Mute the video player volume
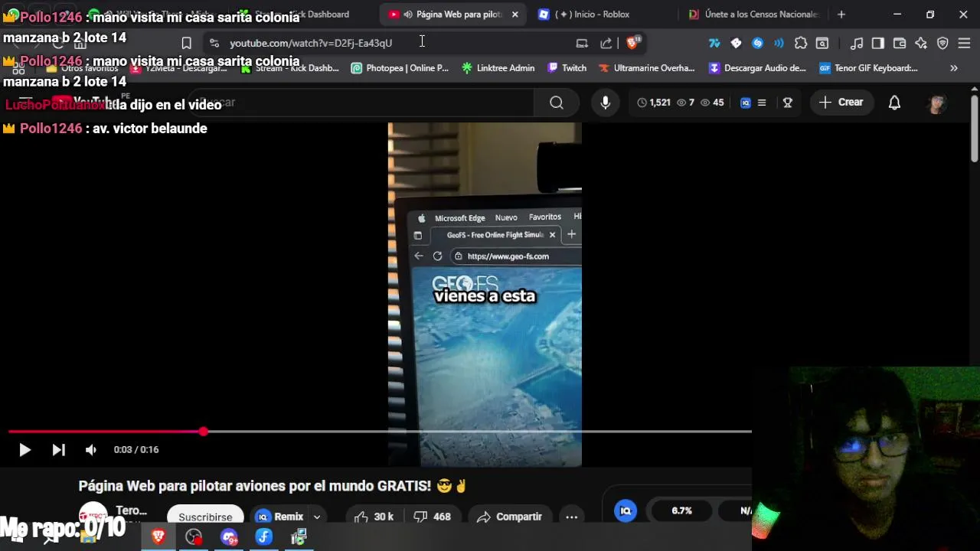 91,450
